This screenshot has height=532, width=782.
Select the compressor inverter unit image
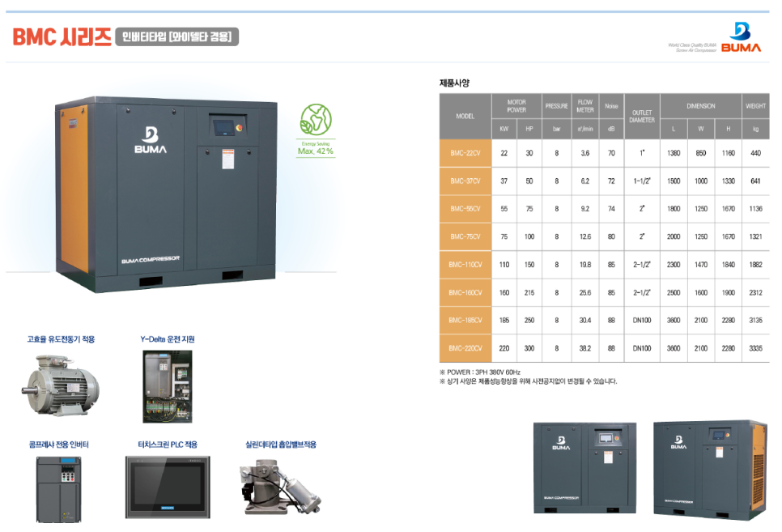59,490
